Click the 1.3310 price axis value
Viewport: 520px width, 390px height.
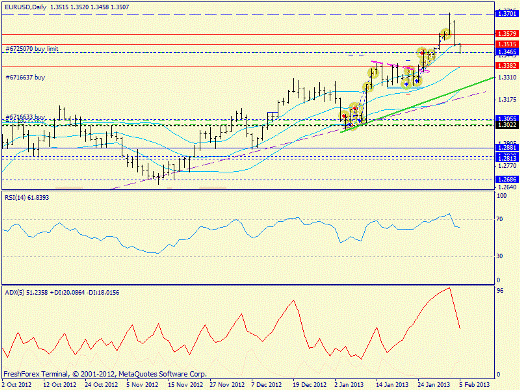click(507, 77)
